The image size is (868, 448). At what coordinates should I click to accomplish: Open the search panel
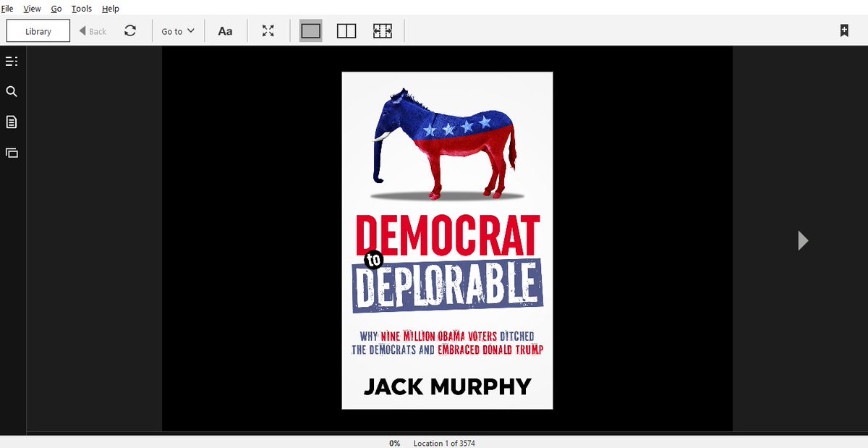tap(12, 92)
